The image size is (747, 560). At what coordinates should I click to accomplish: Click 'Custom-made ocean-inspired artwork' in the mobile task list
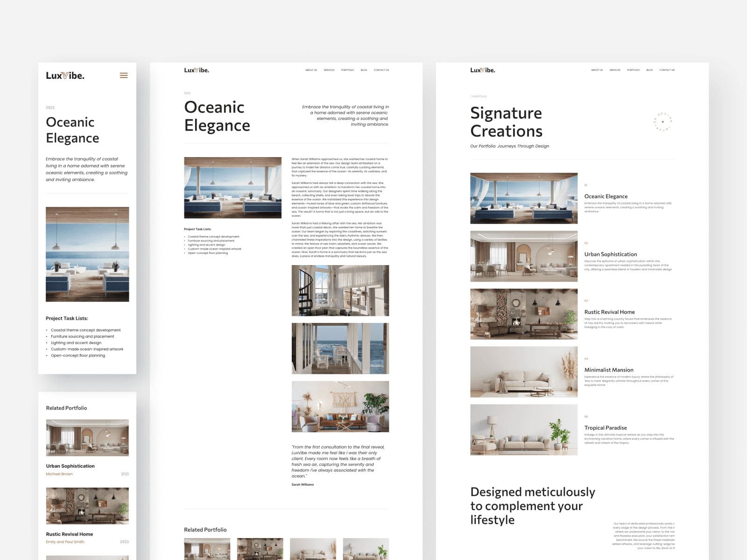point(87,349)
